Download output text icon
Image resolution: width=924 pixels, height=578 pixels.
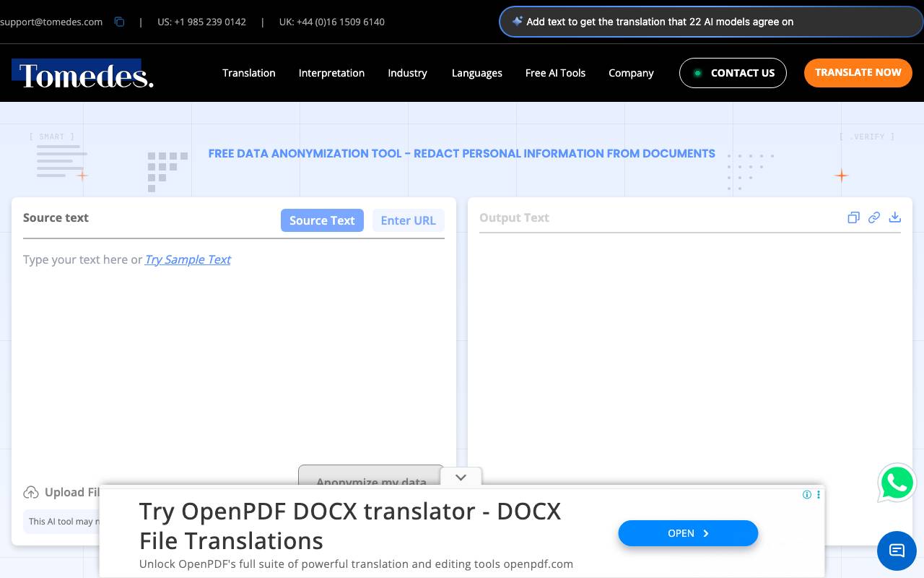895,217
